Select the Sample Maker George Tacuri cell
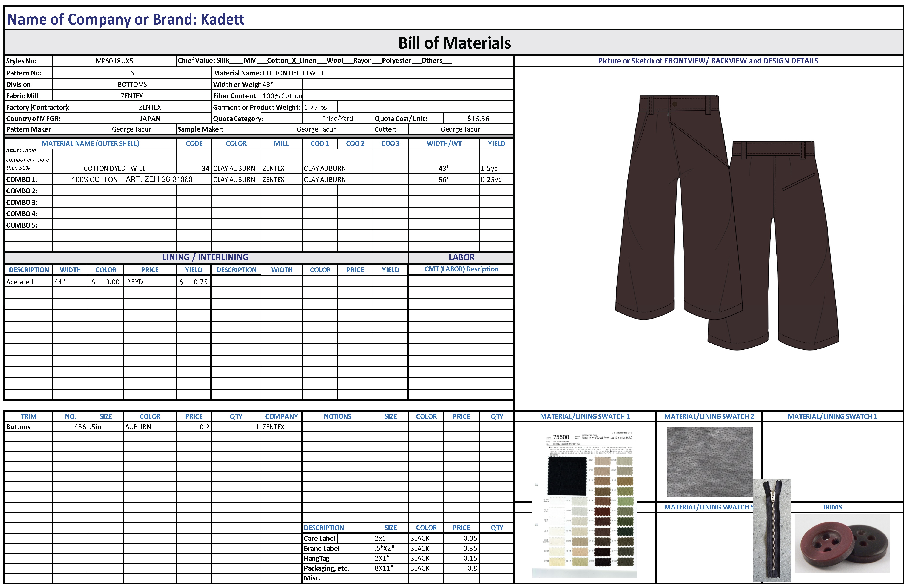 click(317, 129)
